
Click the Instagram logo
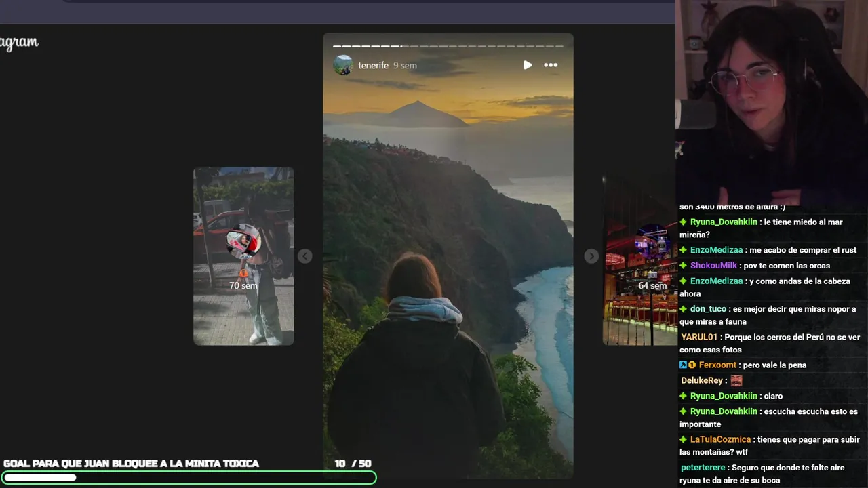19,43
